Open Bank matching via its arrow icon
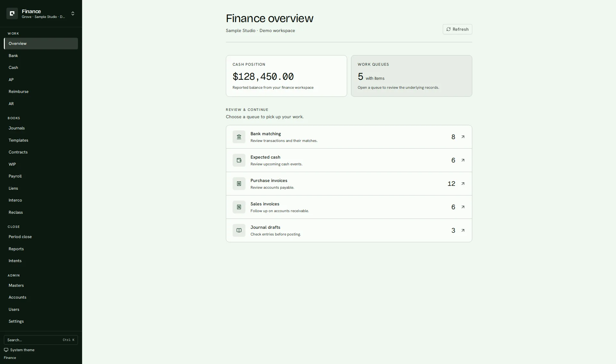616x364 pixels. 463,137
